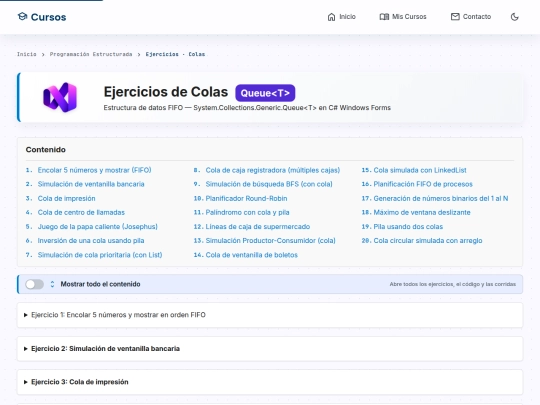The width and height of the screenshot is (540, 405).
Task: Click the house icon beside Inicio
Action: point(331,17)
